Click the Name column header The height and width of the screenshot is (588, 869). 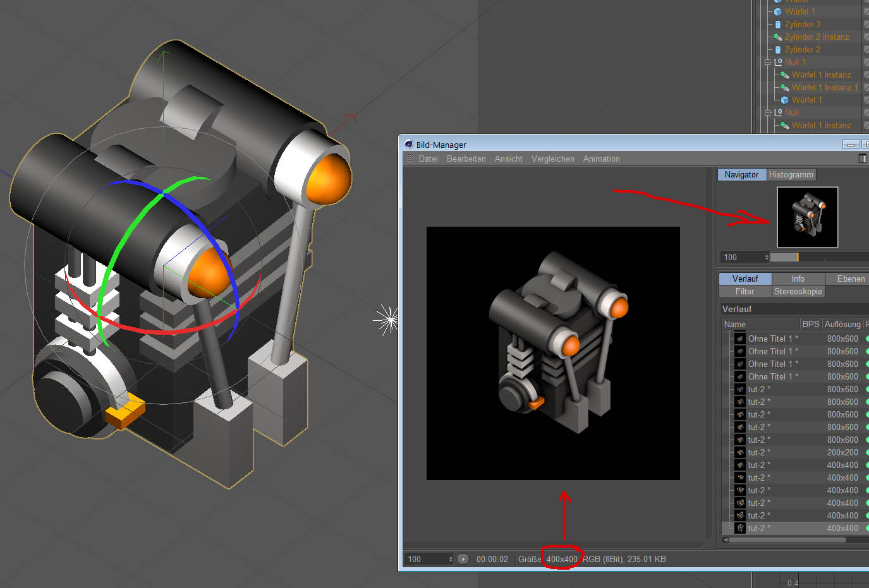pyautogui.click(x=761, y=324)
